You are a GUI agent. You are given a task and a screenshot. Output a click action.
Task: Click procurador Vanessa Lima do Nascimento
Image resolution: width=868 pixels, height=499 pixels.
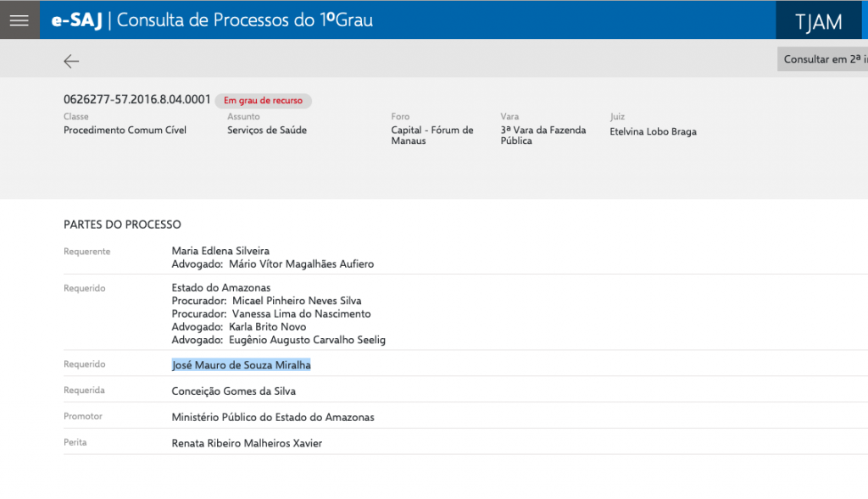pos(301,313)
